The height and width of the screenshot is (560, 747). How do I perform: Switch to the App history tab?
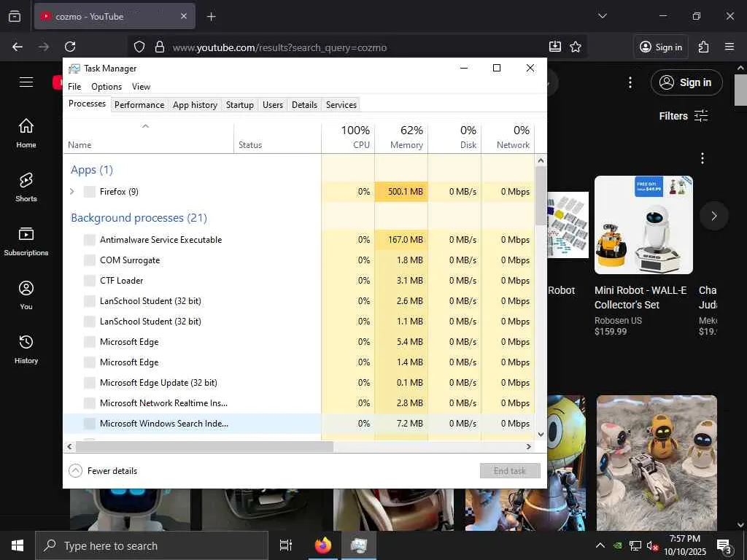pyautogui.click(x=195, y=105)
